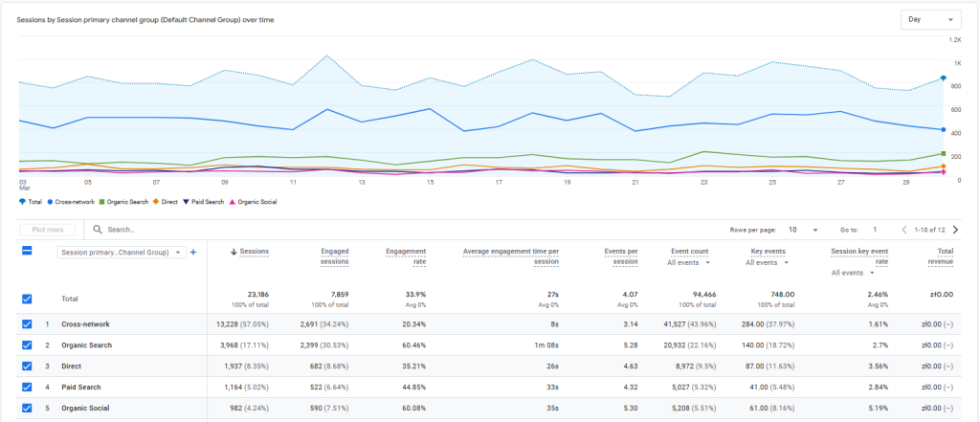980x422 pixels.
Task: Click the Organic Search green legend swatch
Action: point(101,202)
